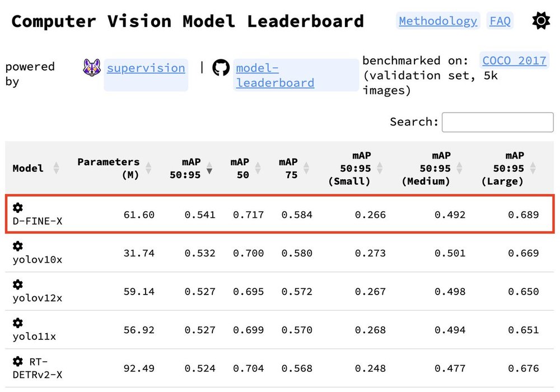Open the gear icon for yolov10x
The width and height of the screenshot is (560, 392).
(18, 246)
